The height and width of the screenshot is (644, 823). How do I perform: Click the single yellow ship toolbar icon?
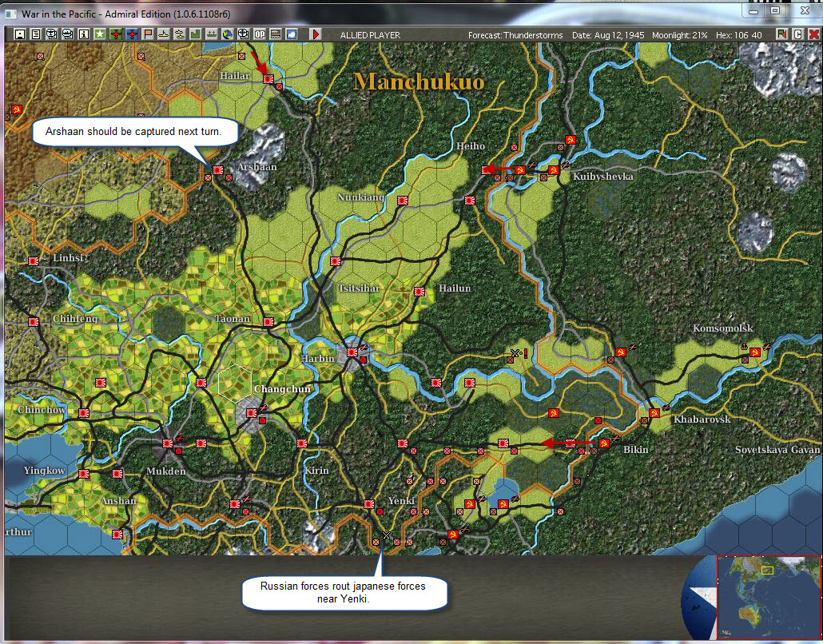click(x=164, y=34)
